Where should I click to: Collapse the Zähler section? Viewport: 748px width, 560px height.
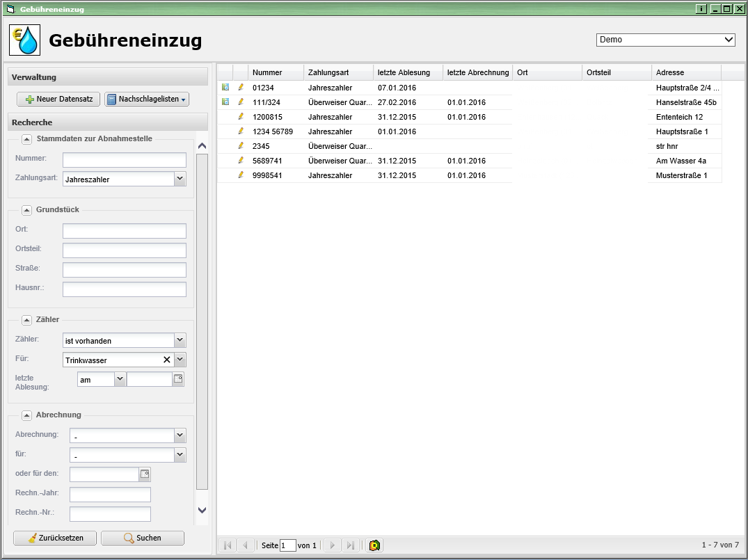coord(27,319)
